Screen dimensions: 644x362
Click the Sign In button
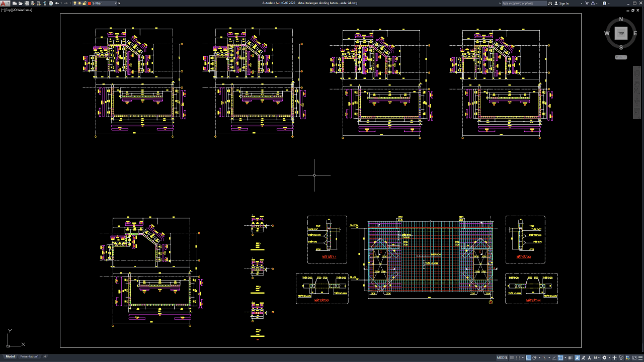(564, 3)
